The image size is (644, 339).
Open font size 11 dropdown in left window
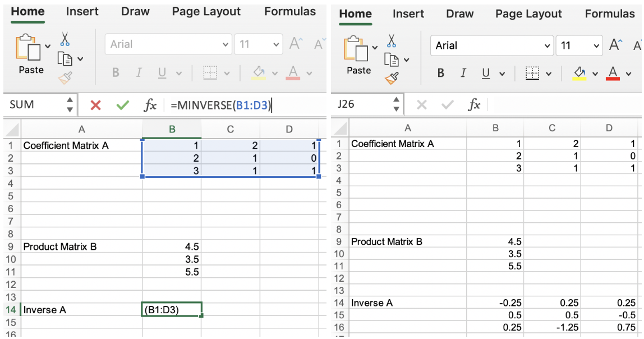click(275, 44)
